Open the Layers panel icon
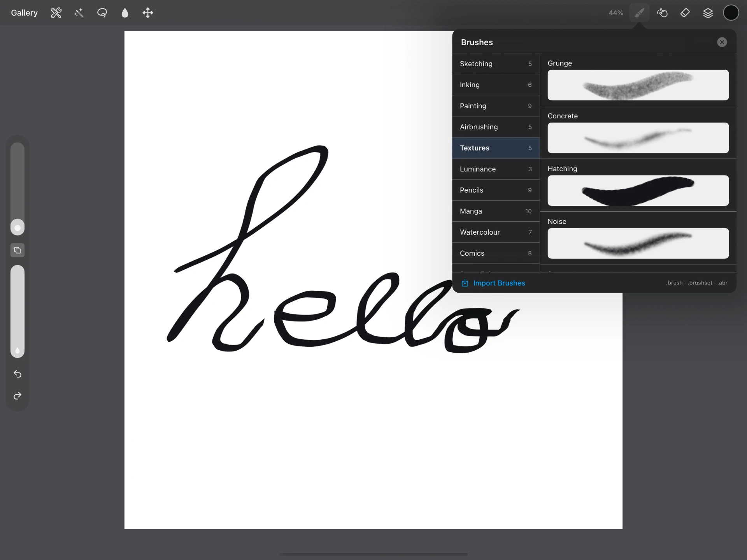Image resolution: width=747 pixels, height=560 pixels. 708,13
